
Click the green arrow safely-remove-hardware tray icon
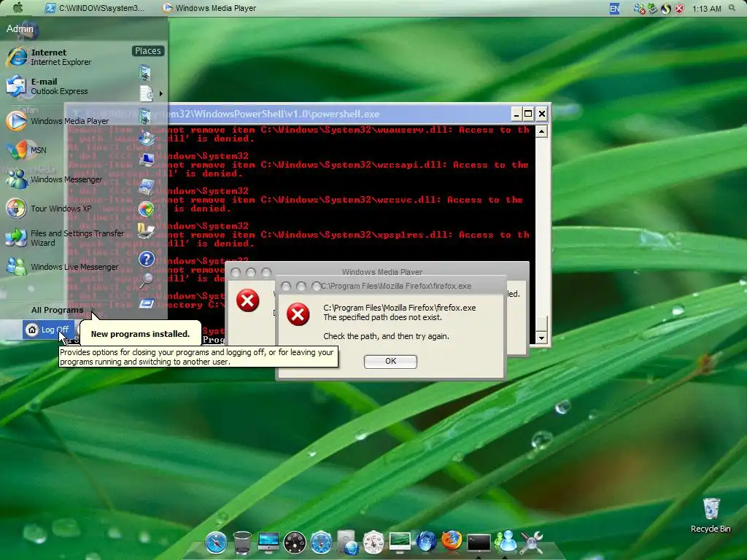tap(652, 9)
